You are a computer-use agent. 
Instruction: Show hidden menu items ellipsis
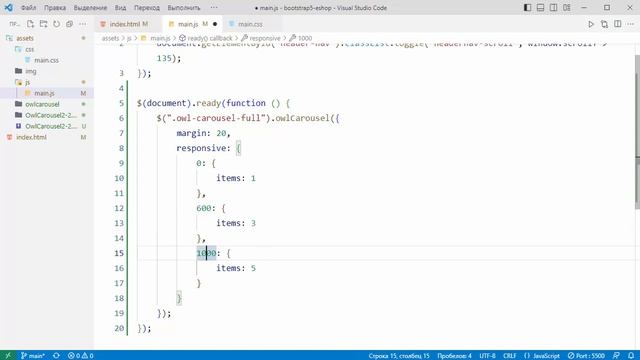(x=214, y=8)
